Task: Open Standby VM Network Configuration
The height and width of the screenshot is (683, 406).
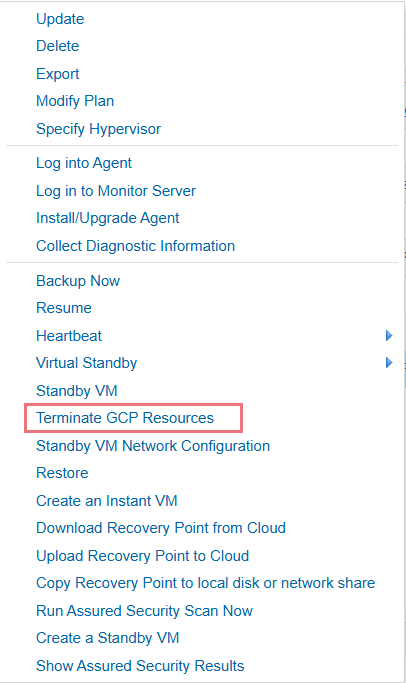Action: point(153,446)
